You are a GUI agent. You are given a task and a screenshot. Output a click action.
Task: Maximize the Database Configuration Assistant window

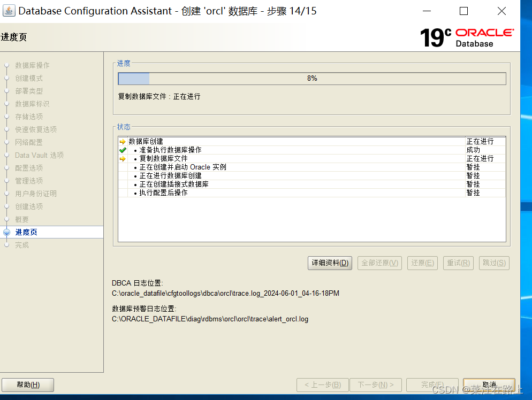click(x=464, y=11)
